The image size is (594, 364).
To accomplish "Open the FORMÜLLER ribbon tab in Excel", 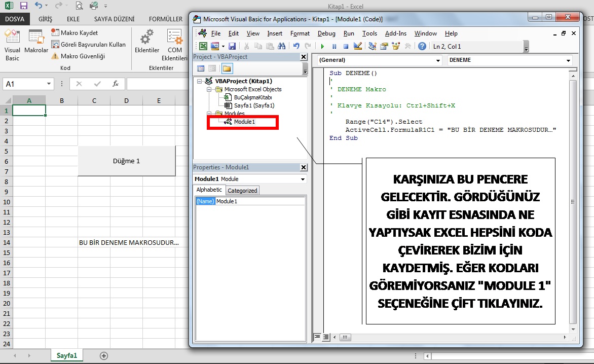I will pyautogui.click(x=166, y=19).
